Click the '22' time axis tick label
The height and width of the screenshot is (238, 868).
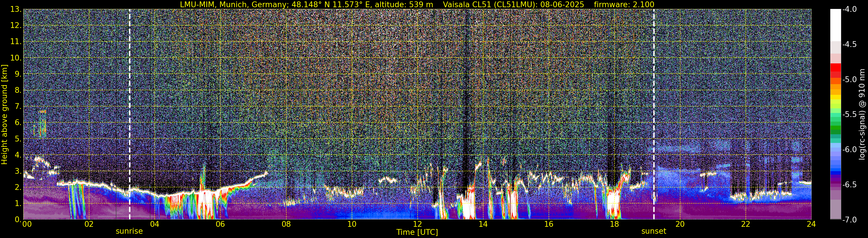pyautogui.click(x=746, y=224)
